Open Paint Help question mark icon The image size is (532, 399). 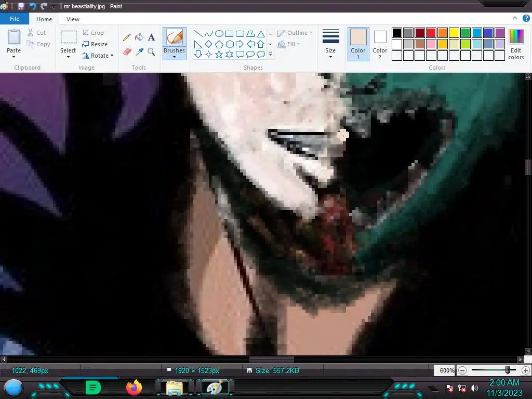click(526, 18)
